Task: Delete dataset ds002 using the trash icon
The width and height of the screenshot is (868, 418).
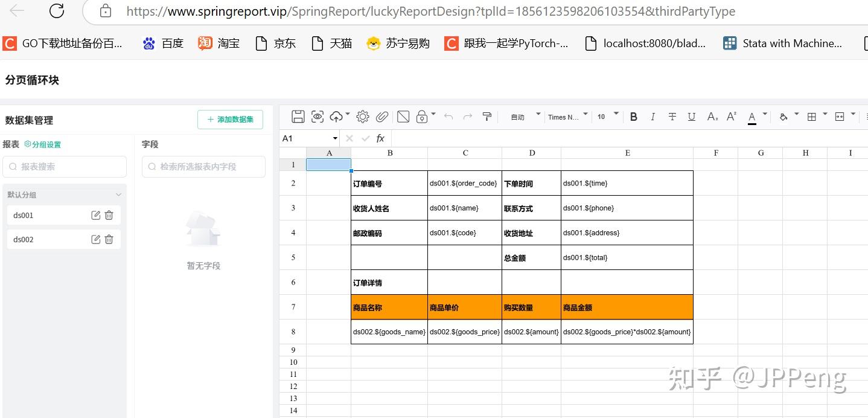Action: point(109,239)
